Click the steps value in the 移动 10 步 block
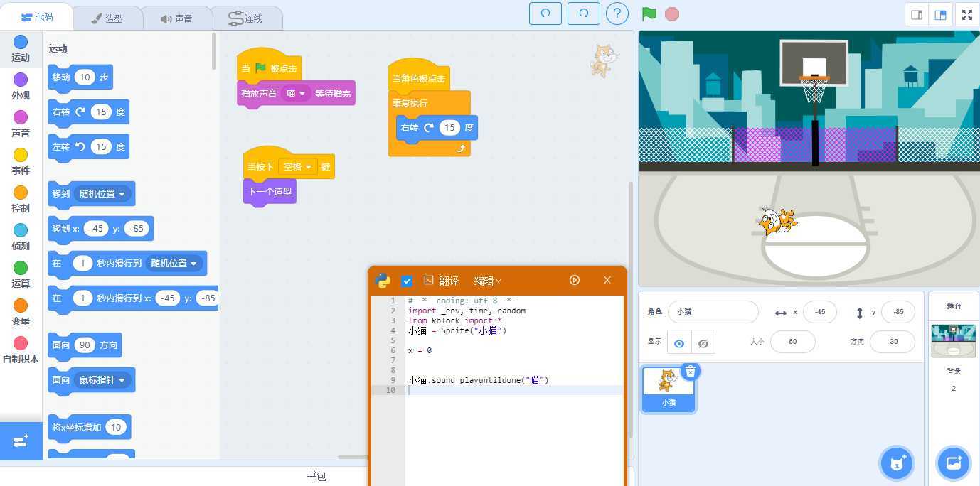This screenshot has height=486, width=980. (85, 77)
